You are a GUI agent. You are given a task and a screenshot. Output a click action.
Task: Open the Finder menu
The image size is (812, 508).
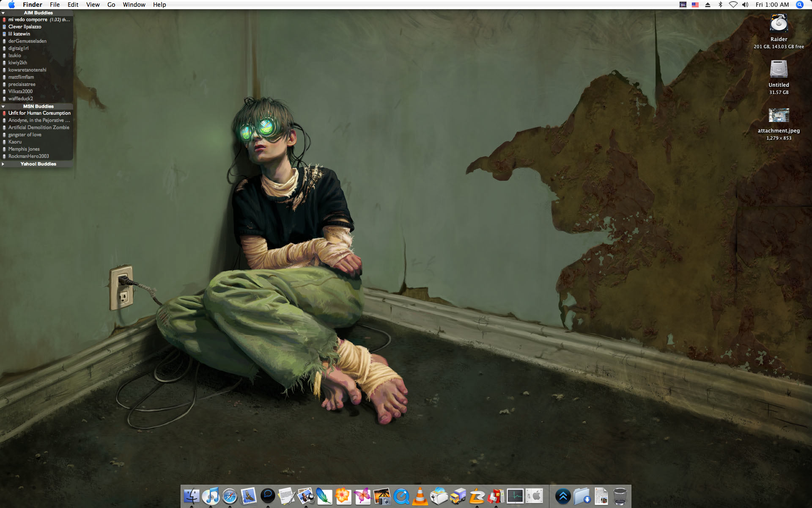(33, 5)
